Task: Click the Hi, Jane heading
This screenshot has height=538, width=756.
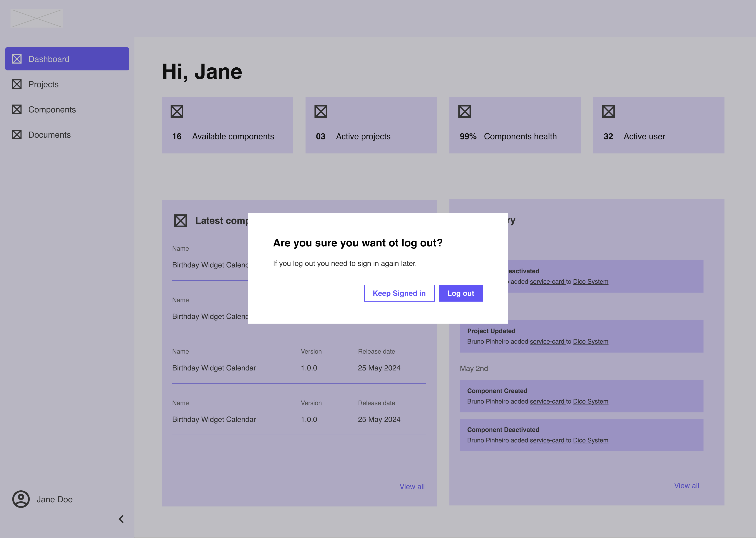Action: pyautogui.click(x=202, y=72)
